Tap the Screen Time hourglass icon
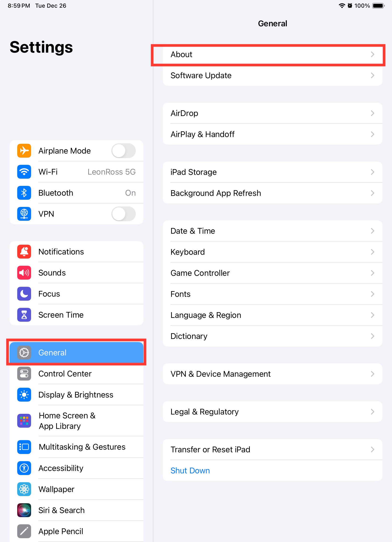 tap(24, 315)
